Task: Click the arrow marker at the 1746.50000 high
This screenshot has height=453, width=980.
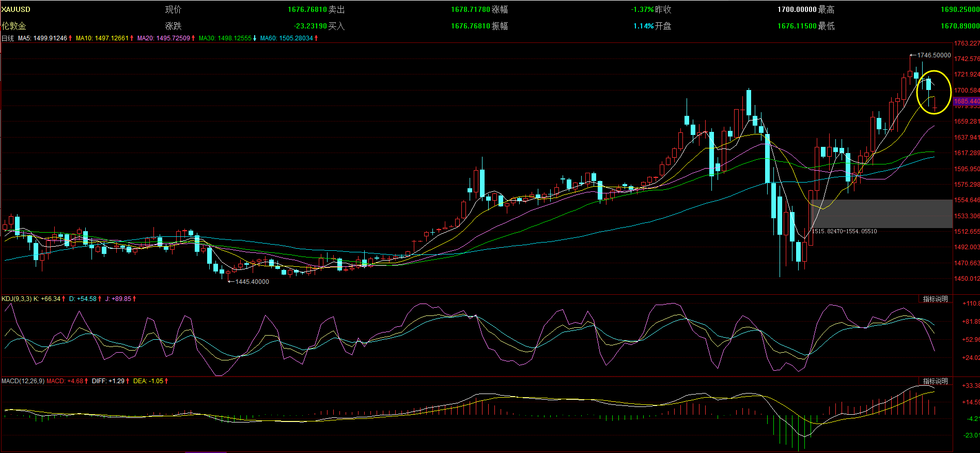Action: coord(913,55)
